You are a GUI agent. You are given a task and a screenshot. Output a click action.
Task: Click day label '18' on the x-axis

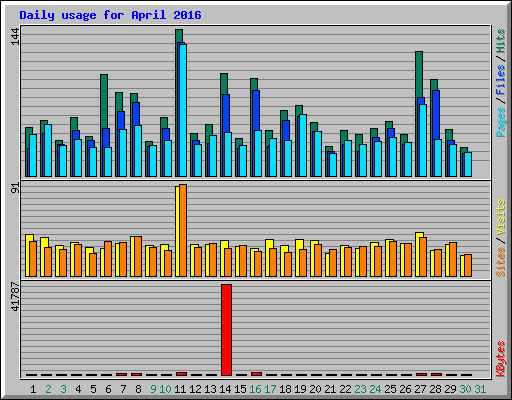(285, 389)
